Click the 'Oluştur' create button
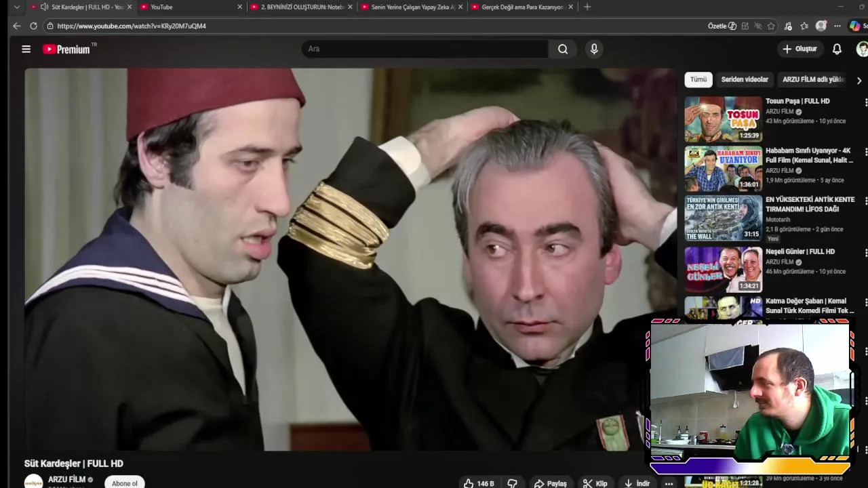This screenshot has height=488, width=868. [800, 49]
